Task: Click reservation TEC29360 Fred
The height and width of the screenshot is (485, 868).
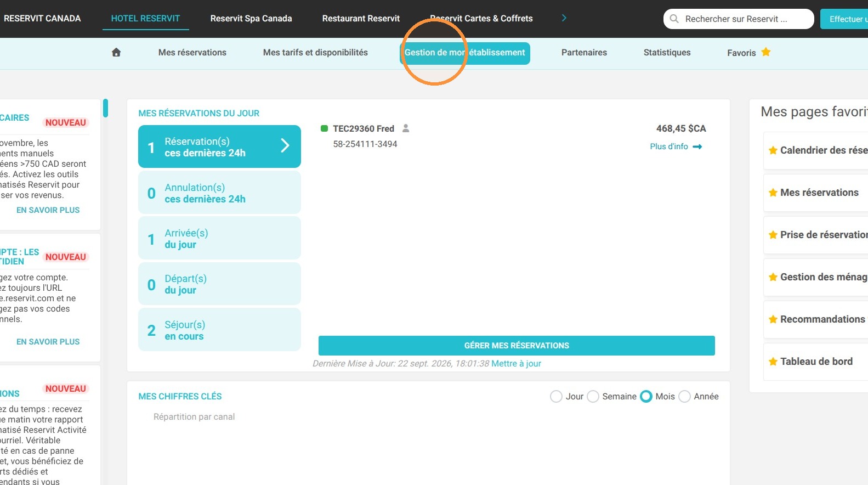Action: click(x=364, y=128)
